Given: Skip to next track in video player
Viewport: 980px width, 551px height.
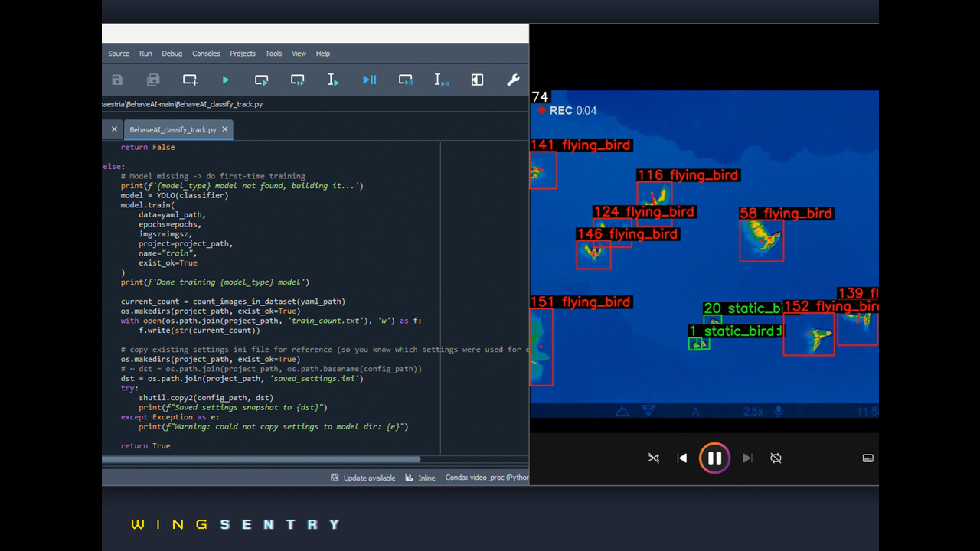Looking at the screenshot, I should (747, 458).
